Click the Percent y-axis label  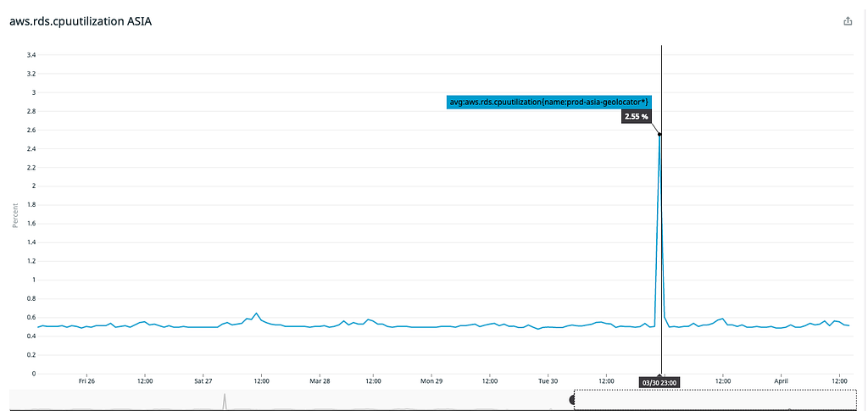click(15, 215)
